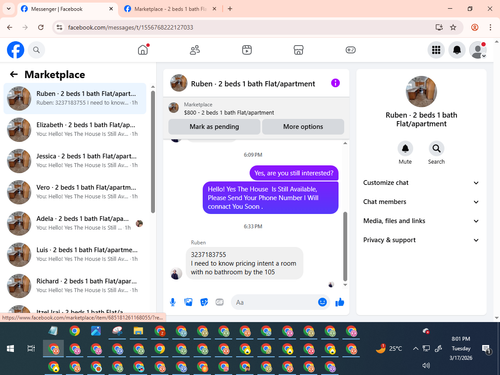Viewport: 500px width, 375px height.
Task: Open a new browser tab
Action: pos(230,9)
